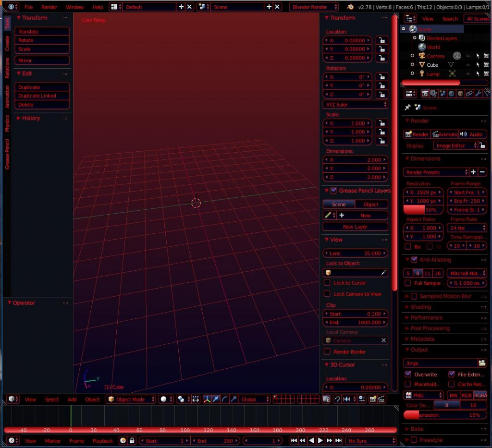Open Object properties via cube icon
The image size is (492, 448).
coord(460,94)
